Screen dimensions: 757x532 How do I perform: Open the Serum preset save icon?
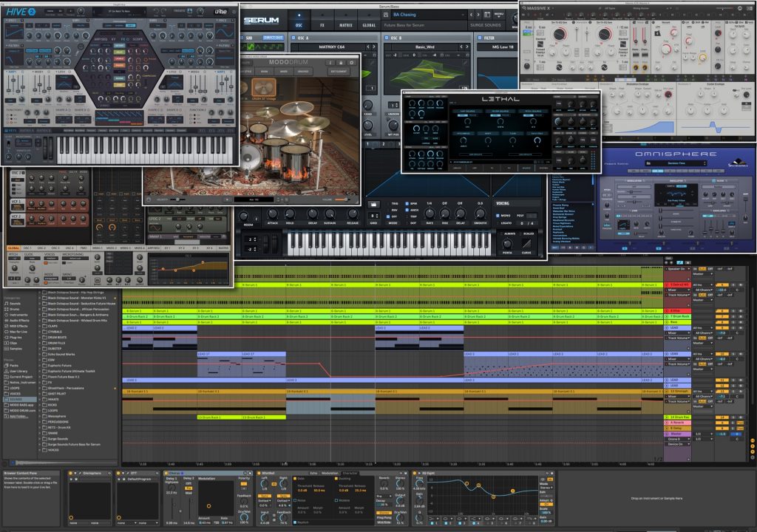[x=386, y=15]
